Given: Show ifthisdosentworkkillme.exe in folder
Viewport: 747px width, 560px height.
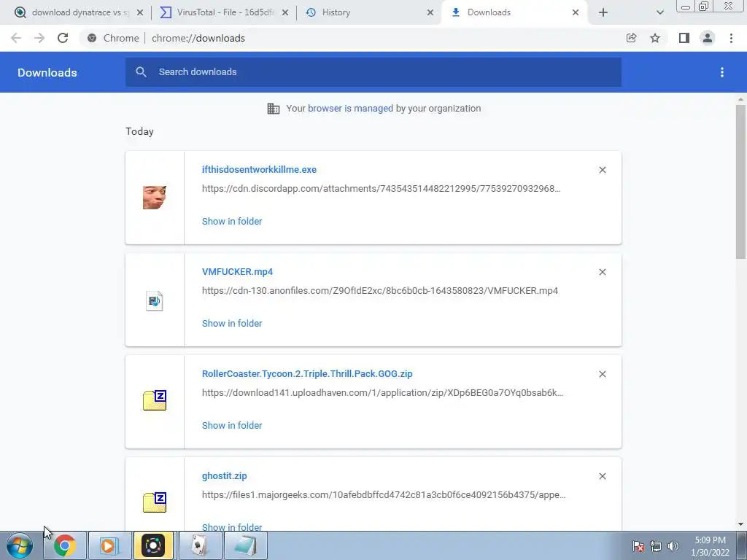Looking at the screenshot, I should pos(232,222).
